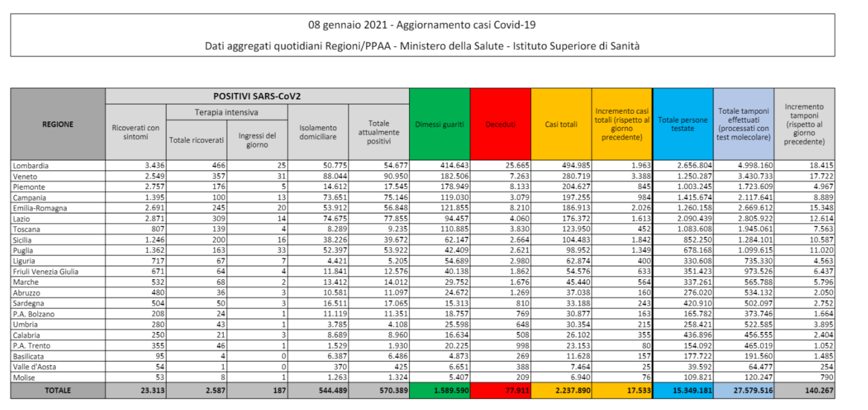The image size is (868, 410).
Task: Click total currently positive cell 570.389
Action: pos(378,390)
